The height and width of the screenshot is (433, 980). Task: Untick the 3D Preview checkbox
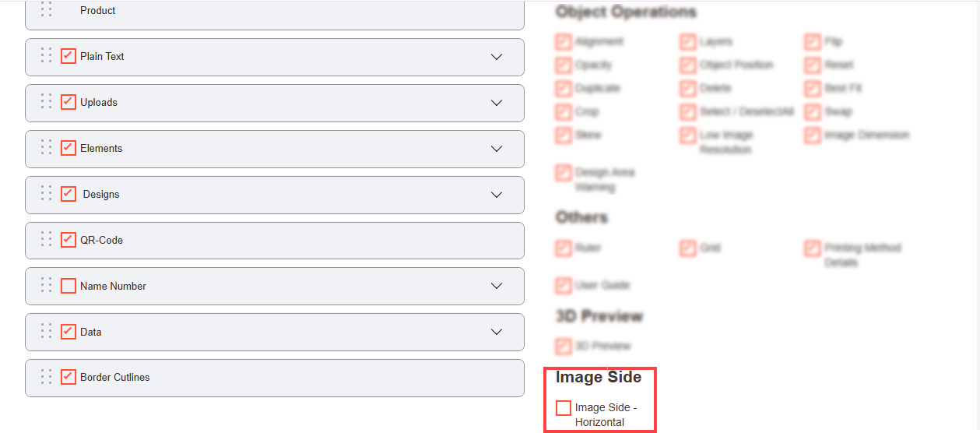(x=564, y=347)
